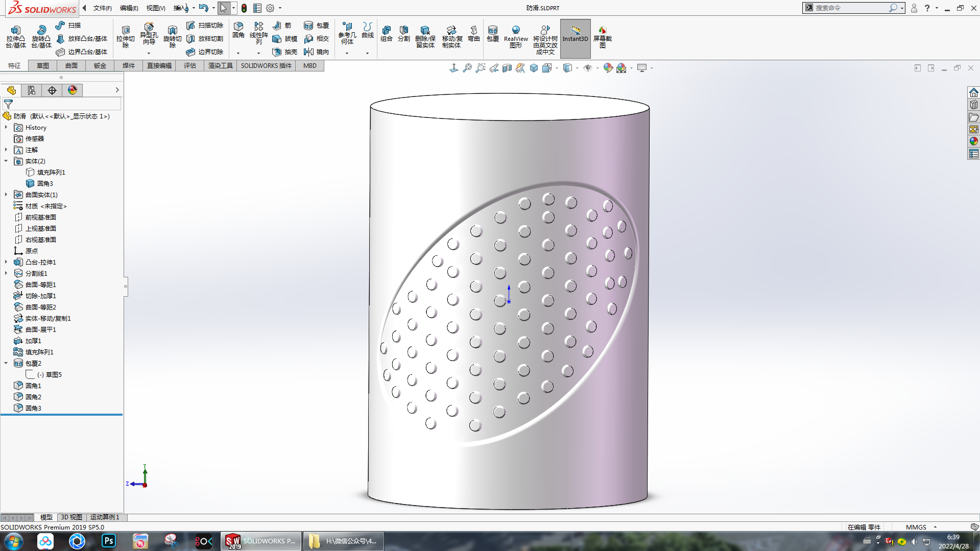Expand the 曲面实体(1) folder

click(6, 195)
